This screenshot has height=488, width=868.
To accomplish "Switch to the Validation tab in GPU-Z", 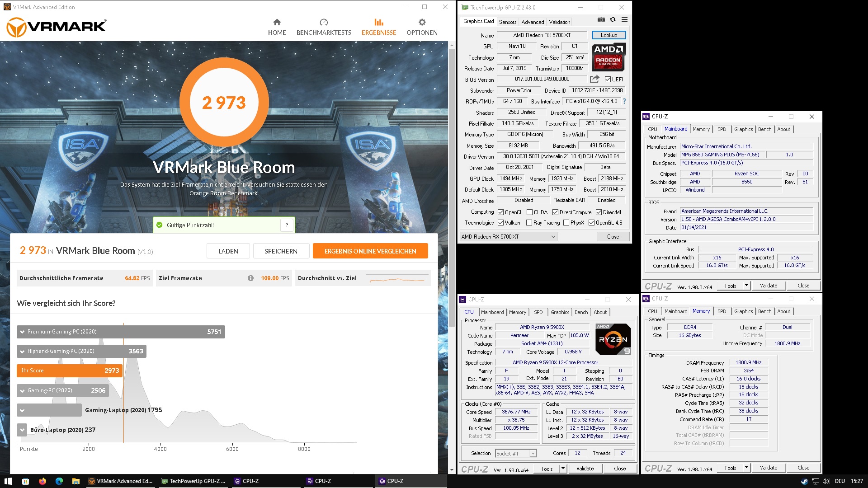I will pyautogui.click(x=559, y=22).
